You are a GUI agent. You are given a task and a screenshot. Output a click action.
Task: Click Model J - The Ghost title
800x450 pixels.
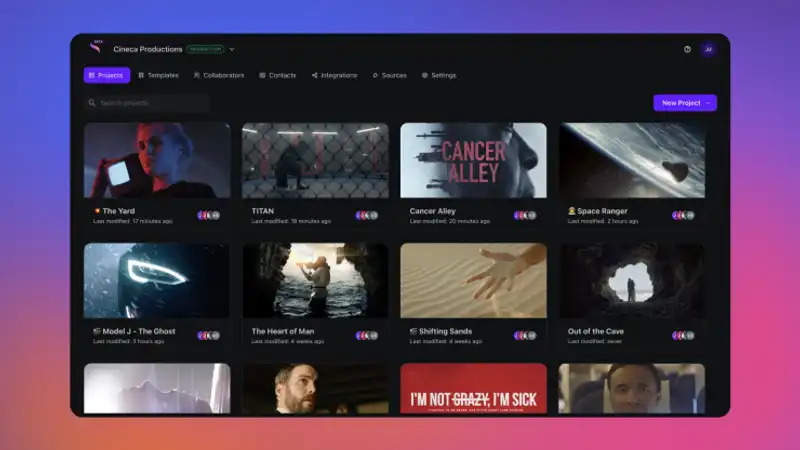coord(139,331)
